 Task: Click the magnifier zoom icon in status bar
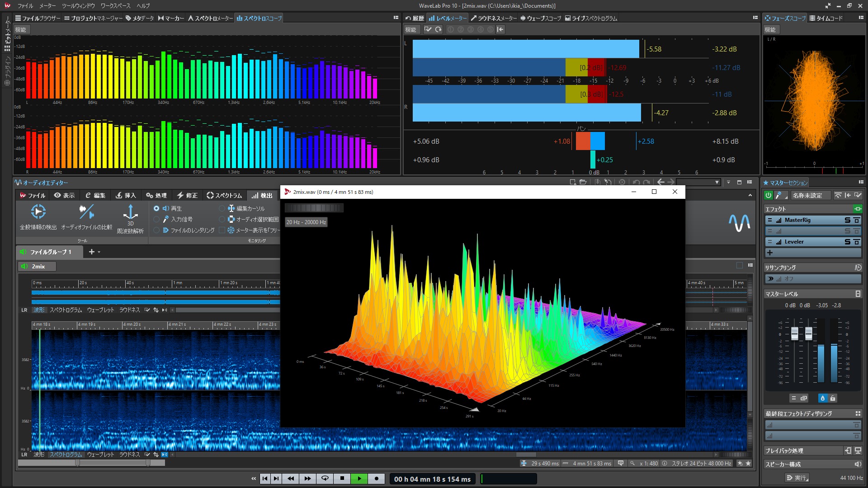632,463
